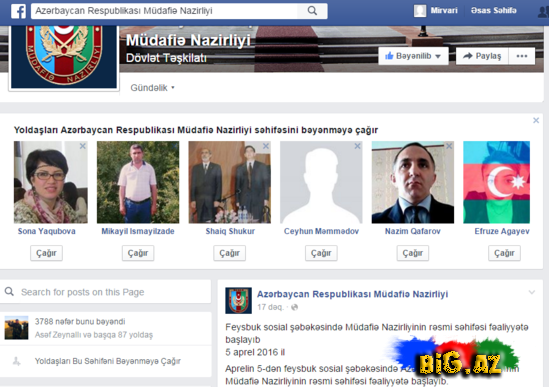Click the Shaiq Shukur name link

[230, 231]
